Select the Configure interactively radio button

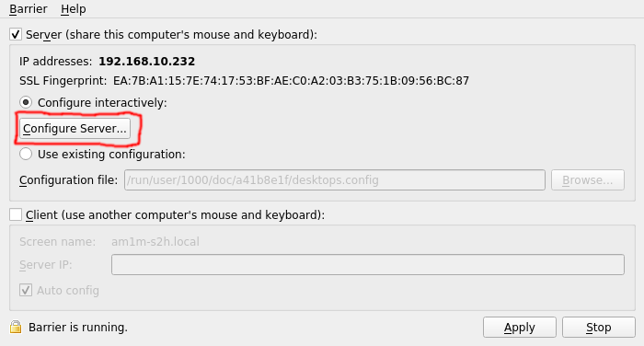pyautogui.click(x=26, y=102)
